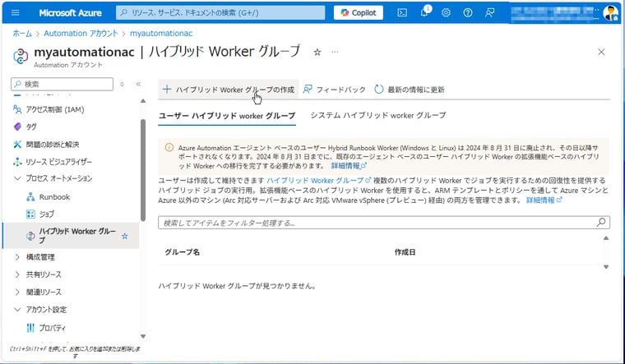This screenshot has width=625, height=364.
Task: Click ハイブリッド Worker グループの作成 button
Action: tap(229, 90)
